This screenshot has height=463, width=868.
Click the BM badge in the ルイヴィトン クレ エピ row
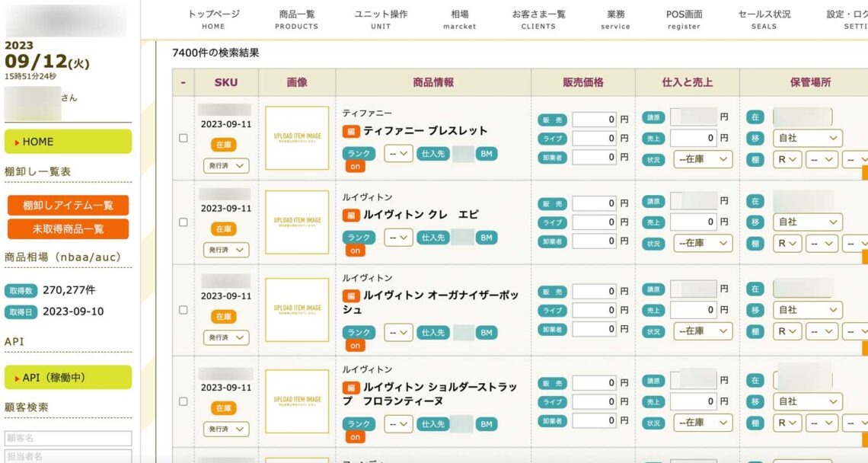(x=487, y=238)
